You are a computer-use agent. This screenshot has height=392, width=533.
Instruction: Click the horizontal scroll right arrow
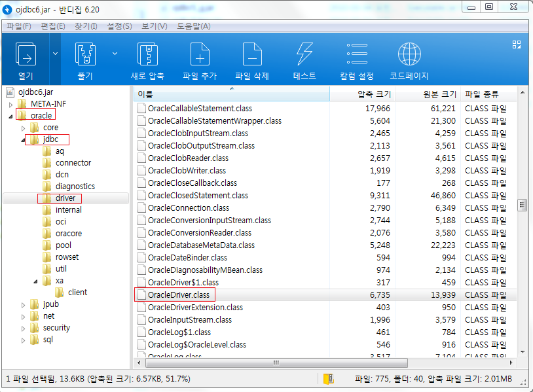click(511, 363)
